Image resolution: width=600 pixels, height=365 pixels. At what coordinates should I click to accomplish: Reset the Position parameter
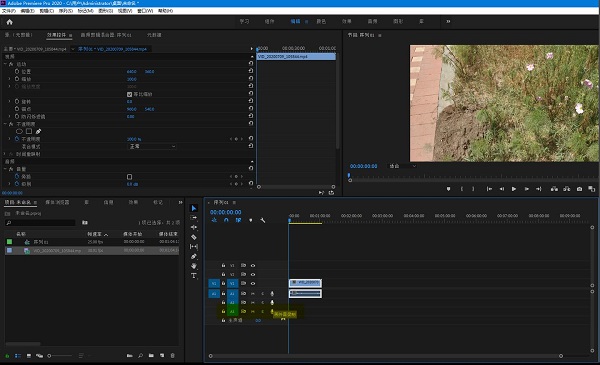click(251, 71)
